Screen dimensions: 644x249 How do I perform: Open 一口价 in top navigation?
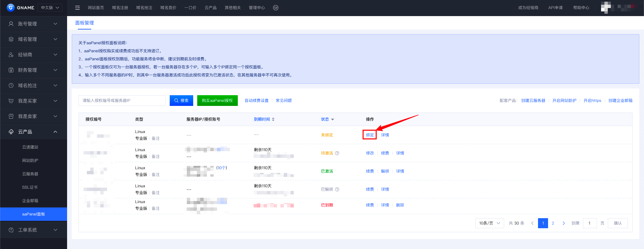coord(190,8)
